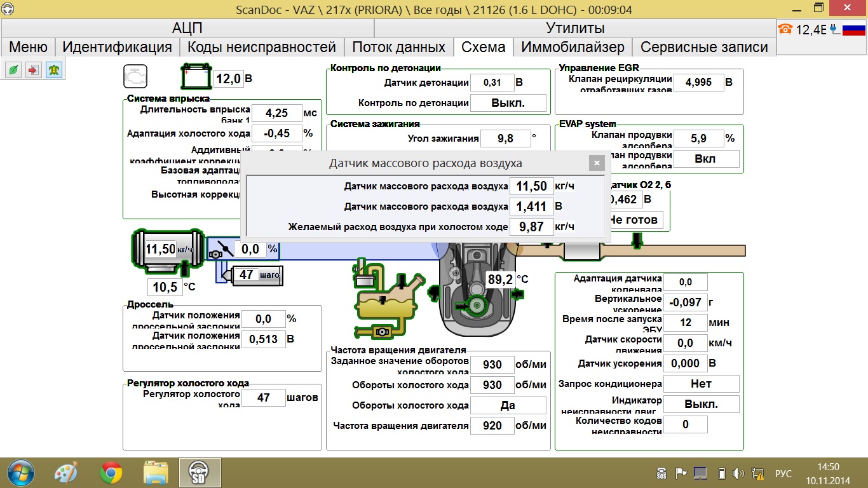Click battery voltage value 12,0
This screenshot has width=868, height=488.
pyautogui.click(x=228, y=79)
